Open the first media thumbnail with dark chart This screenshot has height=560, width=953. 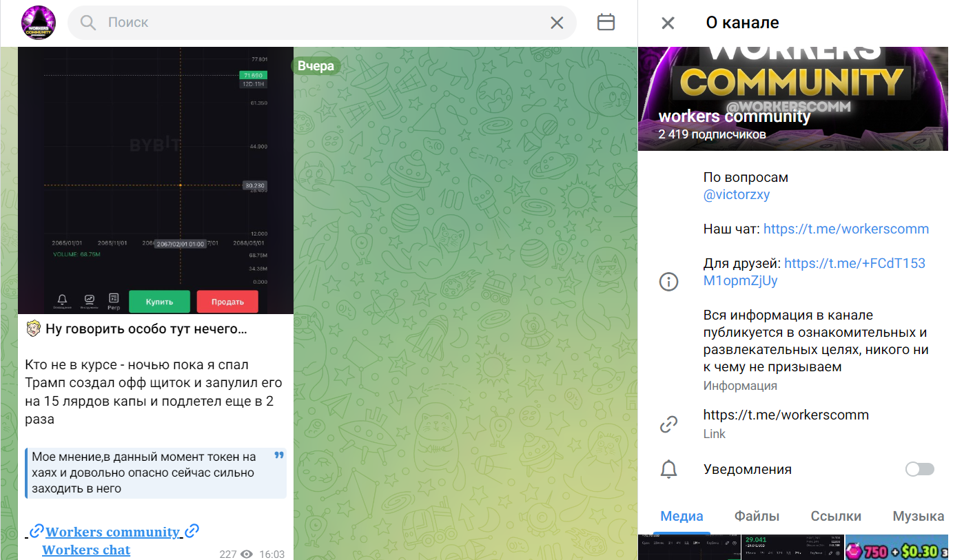coord(689,547)
